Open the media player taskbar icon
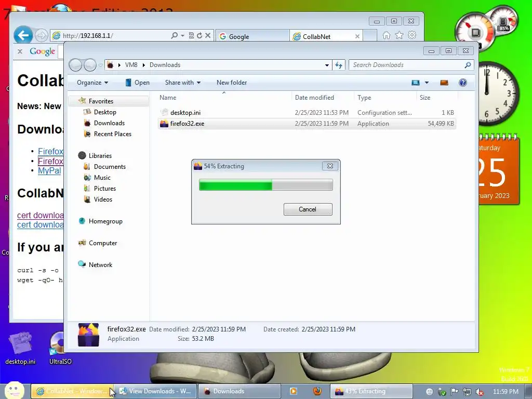Viewport: 532px width, 399px height. (x=293, y=391)
